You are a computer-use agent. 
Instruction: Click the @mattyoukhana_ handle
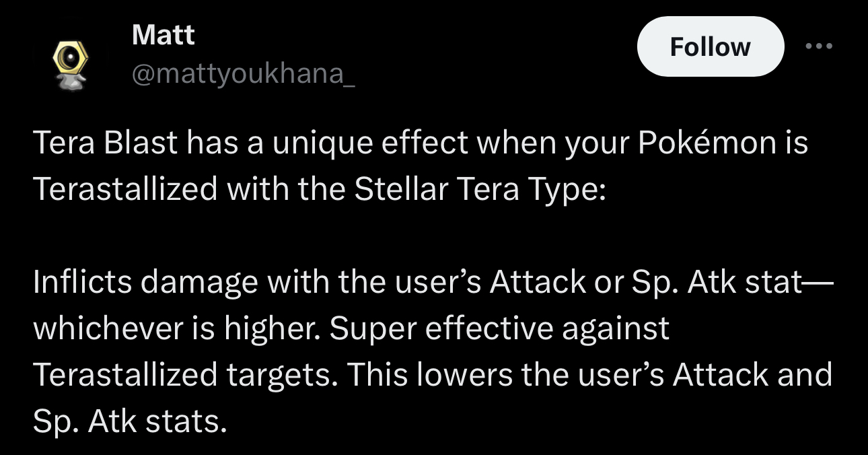tap(244, 73)
